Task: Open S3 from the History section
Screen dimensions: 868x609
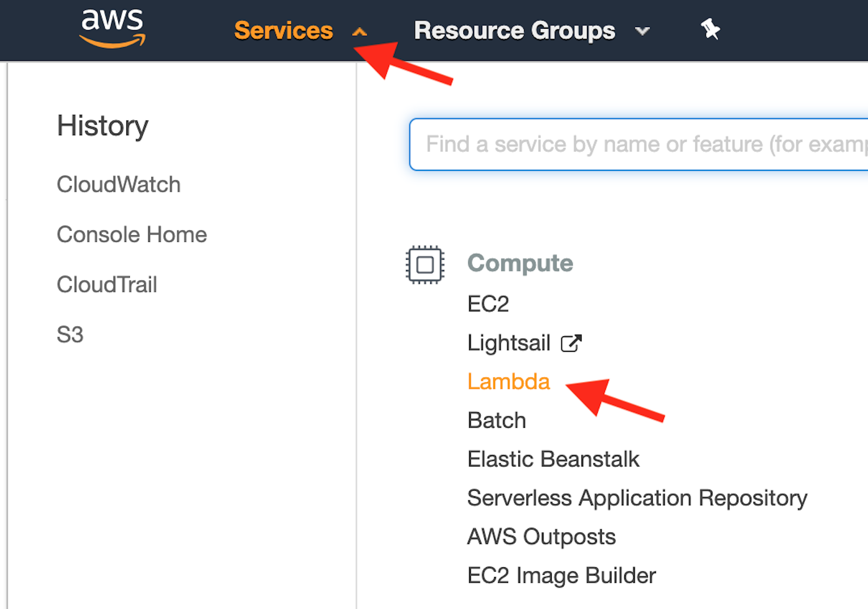Action: [x=70, y=334]
